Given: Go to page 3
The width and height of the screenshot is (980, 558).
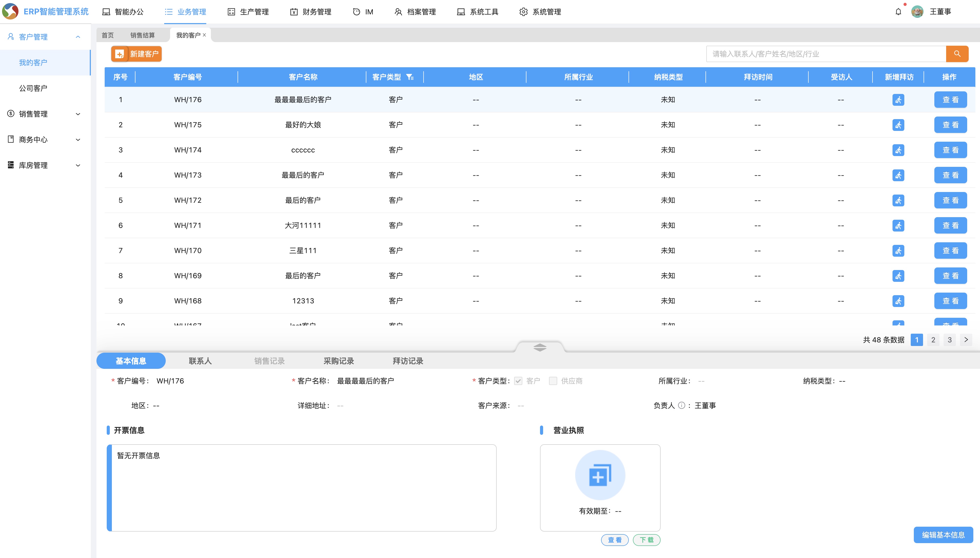Looking at the screenshot, I should [949, 340].
